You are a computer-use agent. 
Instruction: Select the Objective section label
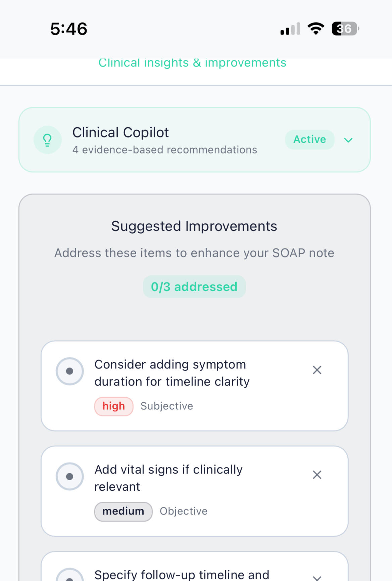(x=184, y=511)
